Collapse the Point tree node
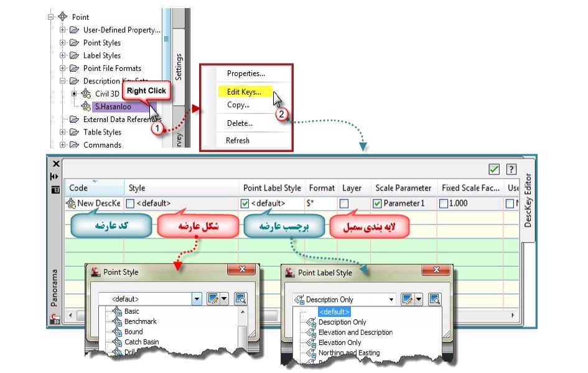The height and width of the screenshot is (373, 588). [50, 17]
